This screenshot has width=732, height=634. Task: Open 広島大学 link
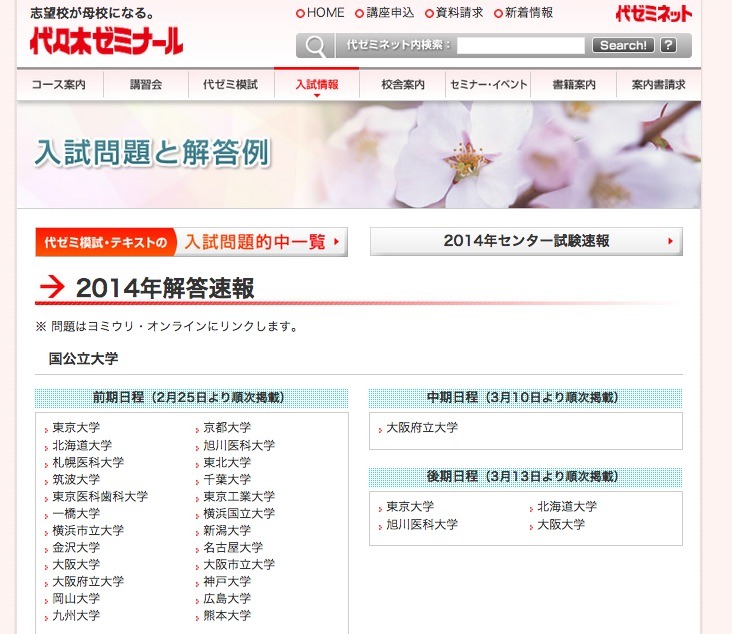[227, 598]
